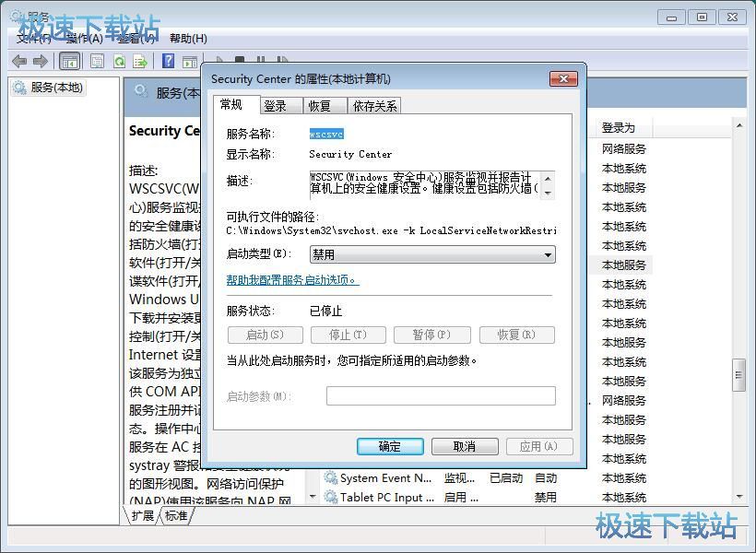Screen dimensions: 756x553
Task: Click into the 启动参数 input field
Action: 441,395
